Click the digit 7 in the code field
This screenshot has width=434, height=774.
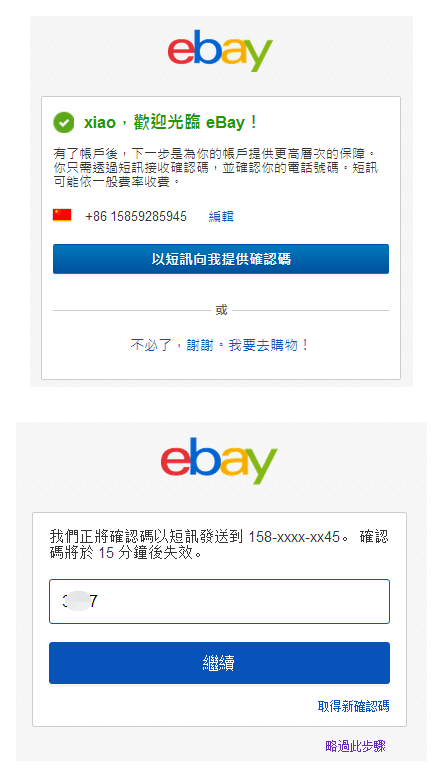pyautogui.click(x=93, y=602)
